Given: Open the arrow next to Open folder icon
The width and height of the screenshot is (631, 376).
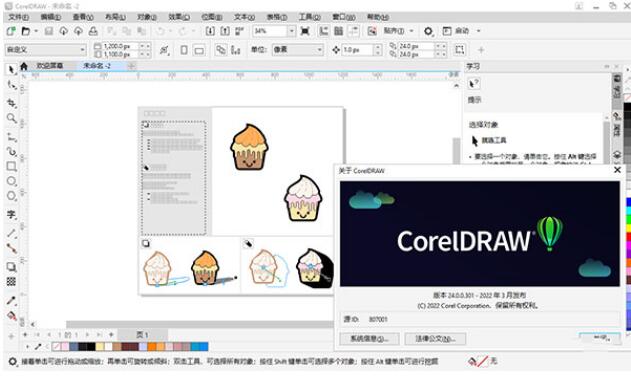Looking at the screenshot, I should (x=36, y=31).
